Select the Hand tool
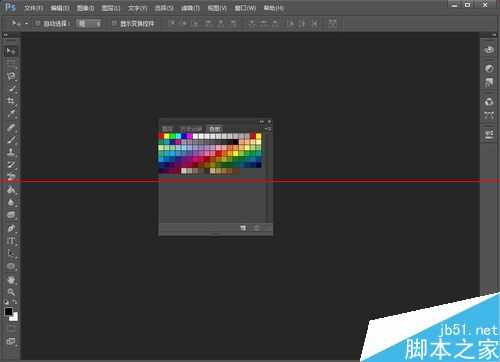Viewport: 500px width, 362px height. (11, 280)
